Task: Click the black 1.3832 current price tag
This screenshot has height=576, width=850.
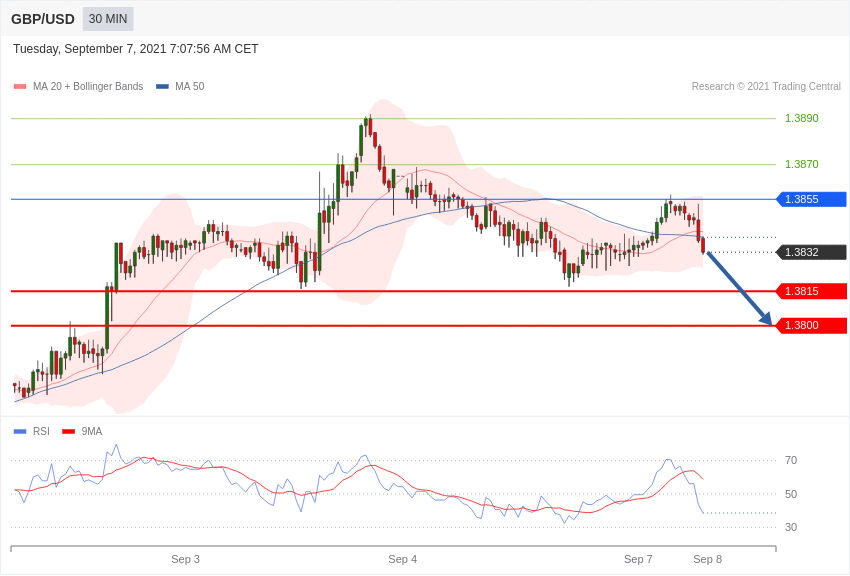Action: coord(812,252)
